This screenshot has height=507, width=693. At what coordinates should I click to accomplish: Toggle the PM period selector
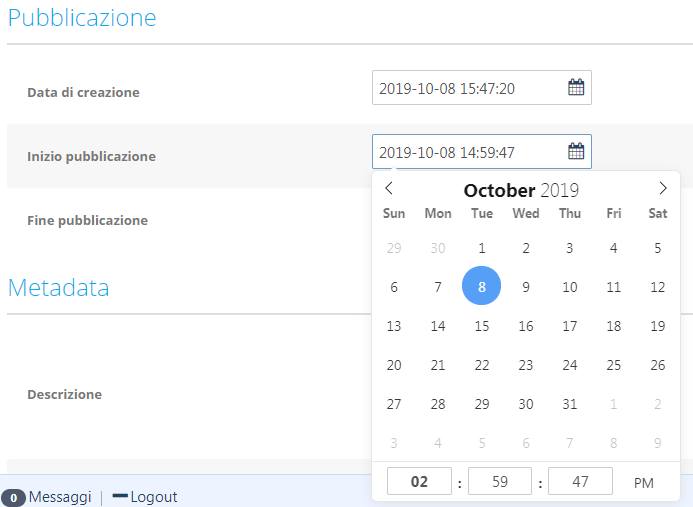point(644,483)
